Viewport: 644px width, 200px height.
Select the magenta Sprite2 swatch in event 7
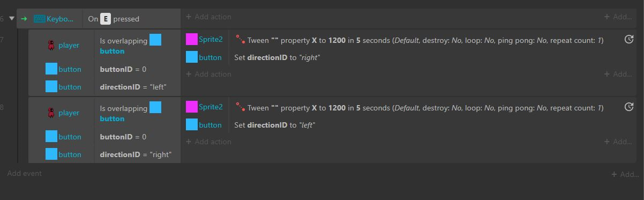[x=192, y=39]
